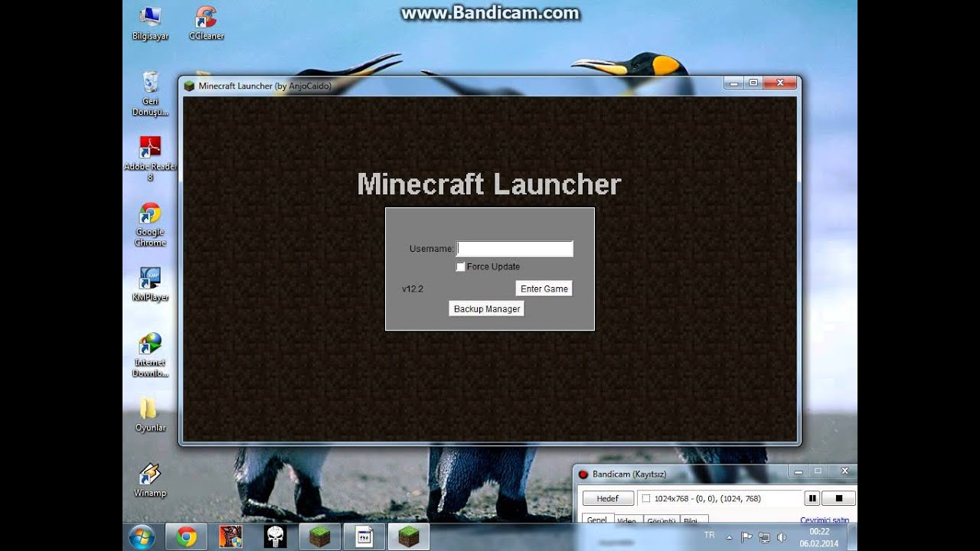980x551 pixels.
Task: Pause the Bandicam recording
Action: click(812, 498)
